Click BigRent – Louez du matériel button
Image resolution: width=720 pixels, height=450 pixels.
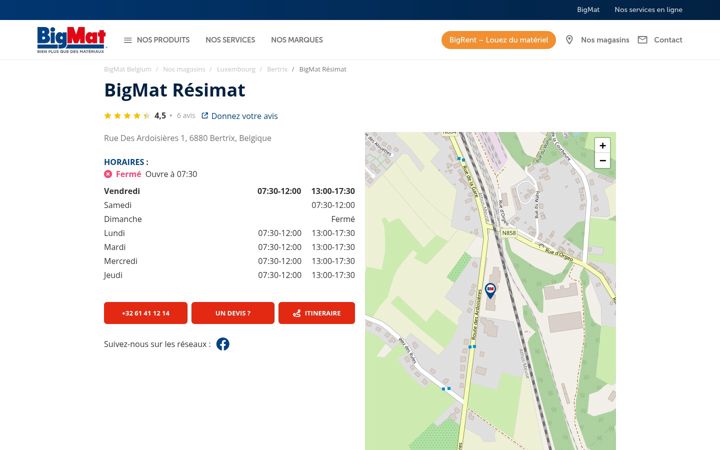click(499, 40)
